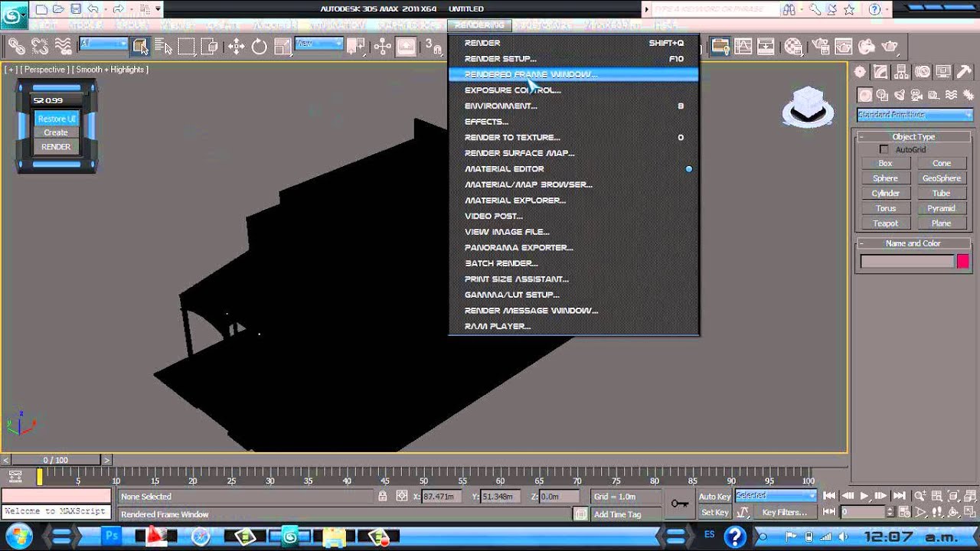This screenshot has width=980, height=551.
Task: Open Curve Editor from toolbar
Action: tap(743, 47)
